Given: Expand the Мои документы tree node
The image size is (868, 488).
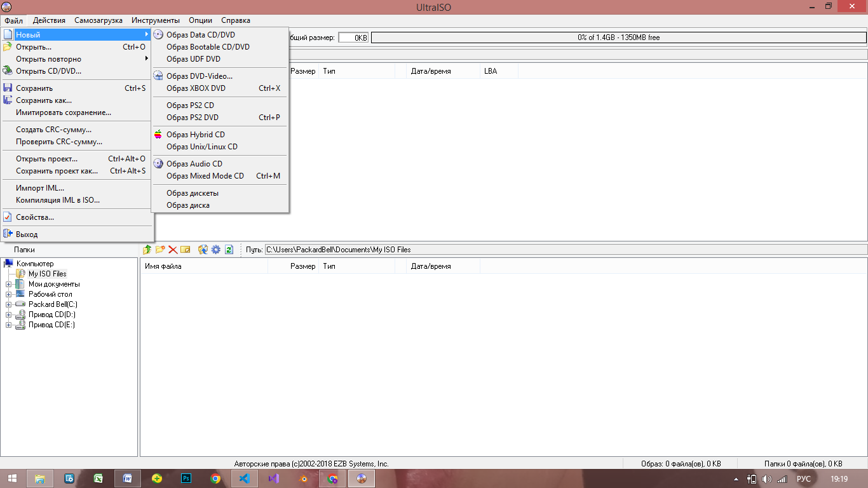Looking at the screenshot, I should click(9, 285).
